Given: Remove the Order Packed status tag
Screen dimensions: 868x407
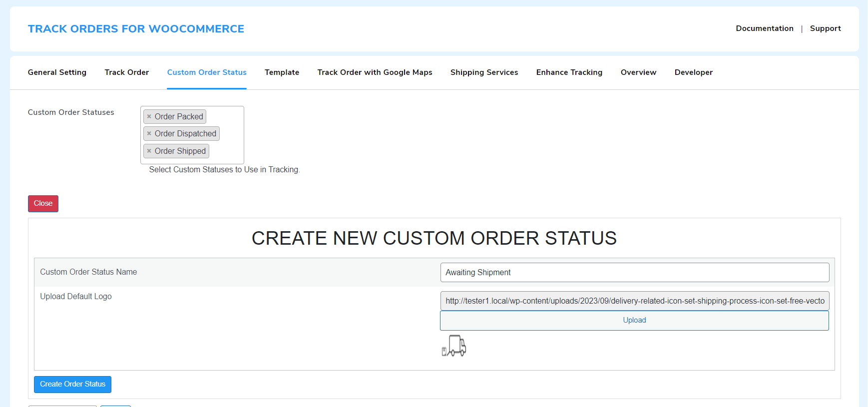Looking at the screenshot, I should tap(149, 116).
